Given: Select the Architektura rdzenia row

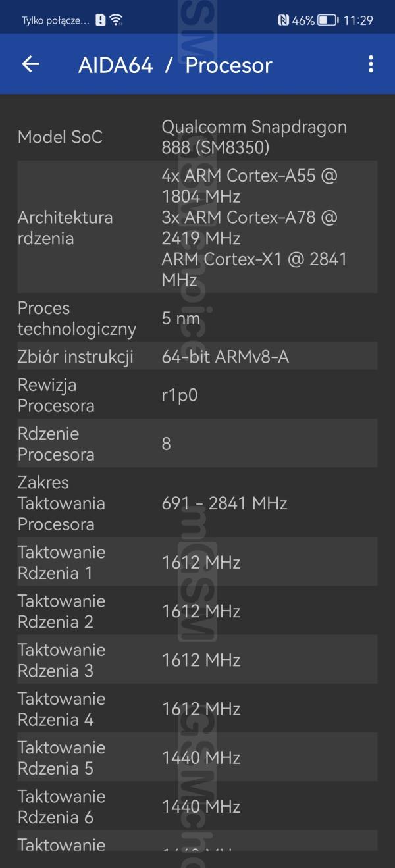Looking at the screenshot, I should point(197,227).
